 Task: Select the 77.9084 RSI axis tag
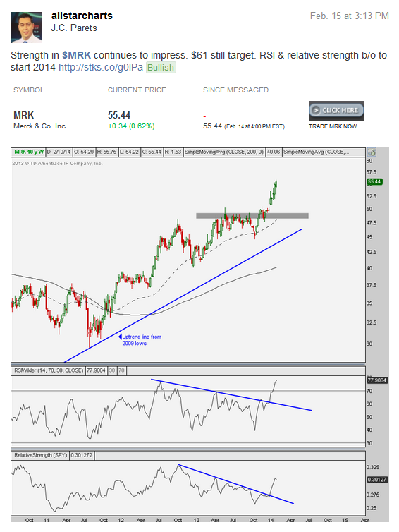[377, 380]
